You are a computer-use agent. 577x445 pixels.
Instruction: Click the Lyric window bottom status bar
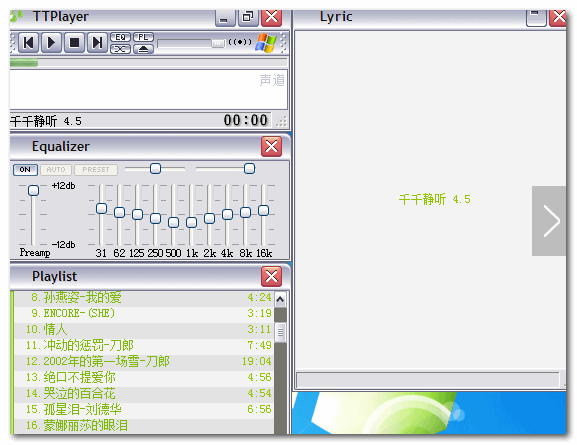pos(428,380)
